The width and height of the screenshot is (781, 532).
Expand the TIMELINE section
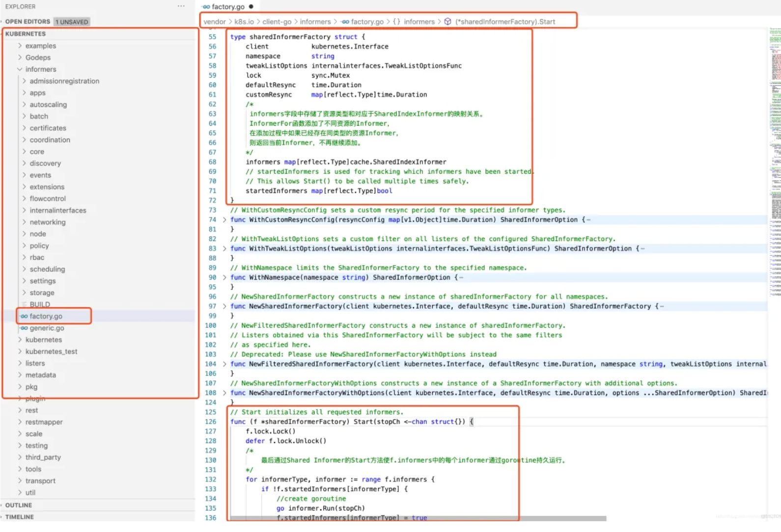(x=20, y=517)
